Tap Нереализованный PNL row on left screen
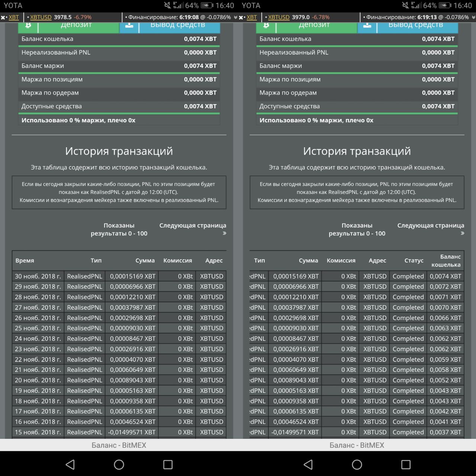The image size is (476, 476). coord(119,52)
